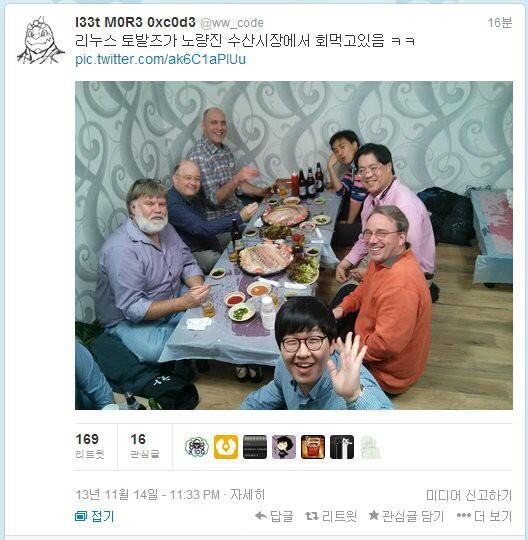528x540 pixels.
Task: Show the 169 리트윗 retweet list
Action: pyautogui.click(x=90, y=446)
